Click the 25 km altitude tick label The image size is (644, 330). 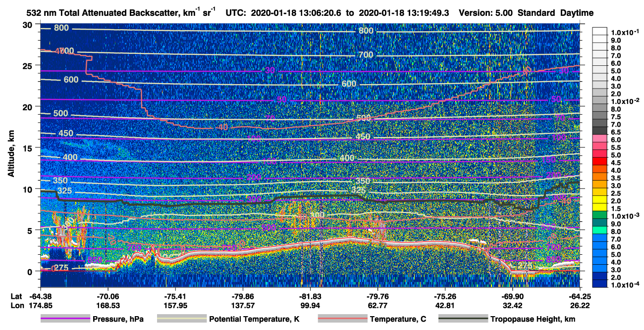pos(28,65)
